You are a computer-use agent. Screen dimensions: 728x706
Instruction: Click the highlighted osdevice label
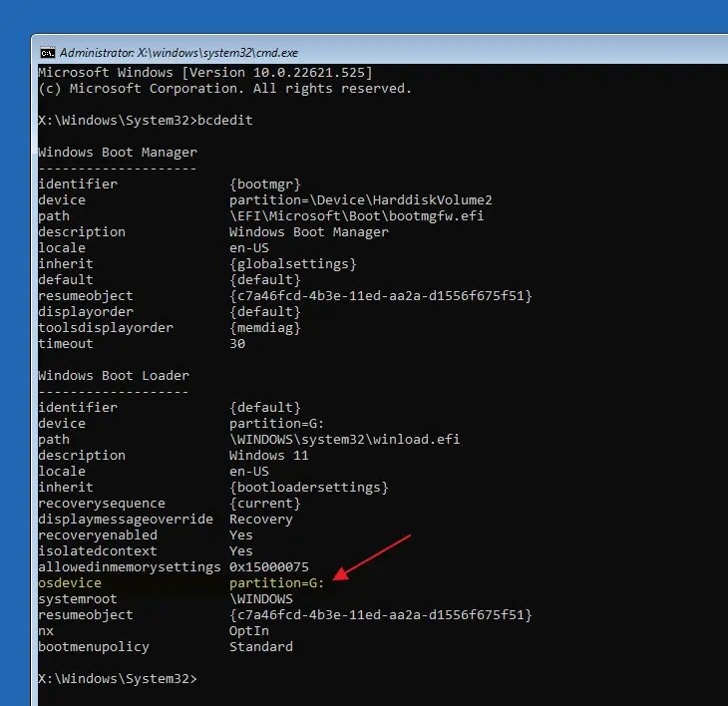(70, 583)
